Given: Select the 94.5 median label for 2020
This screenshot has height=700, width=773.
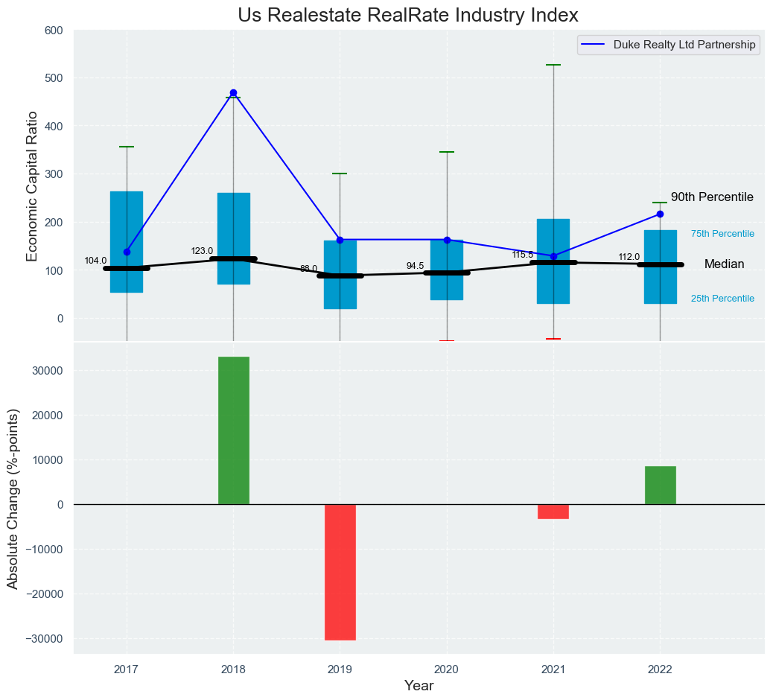Looking at the screenshot, I should pyautogui.click(x=415, y=266).
